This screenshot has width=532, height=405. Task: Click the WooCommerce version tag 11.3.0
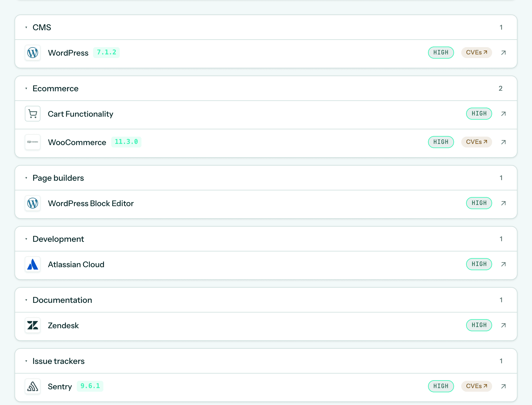tap(126, 142)
